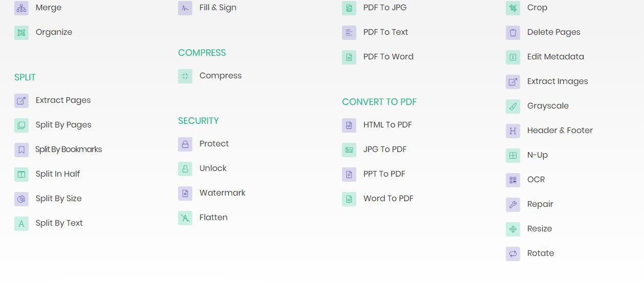Open the Edit Metadata link
Screen dimensions: 644x301
(556, 57)
